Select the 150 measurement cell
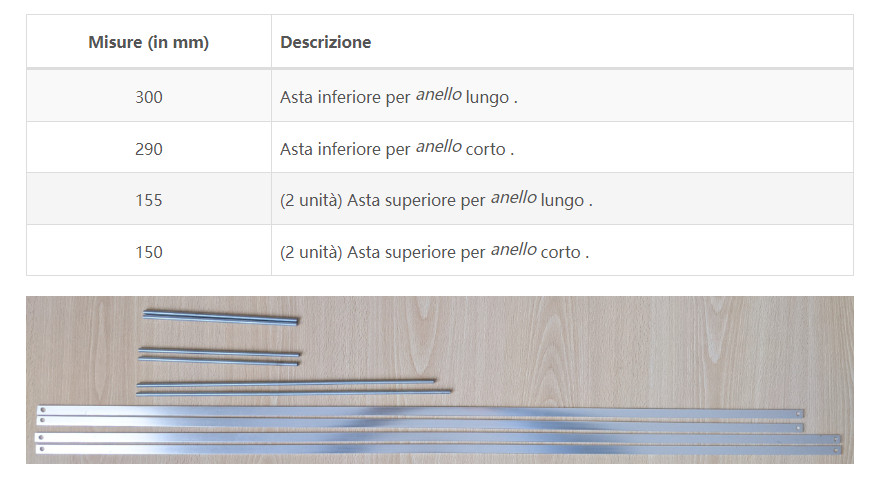 (149, 252)
